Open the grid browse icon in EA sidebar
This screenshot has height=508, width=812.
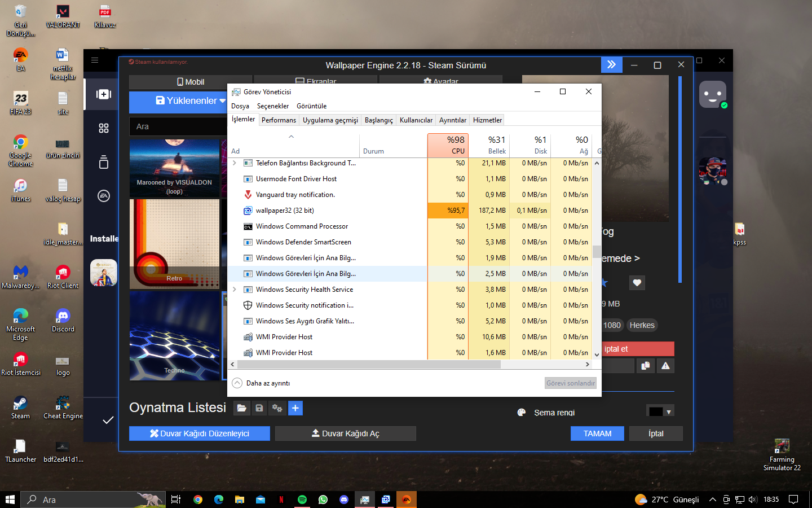click(x=104, y=128)
